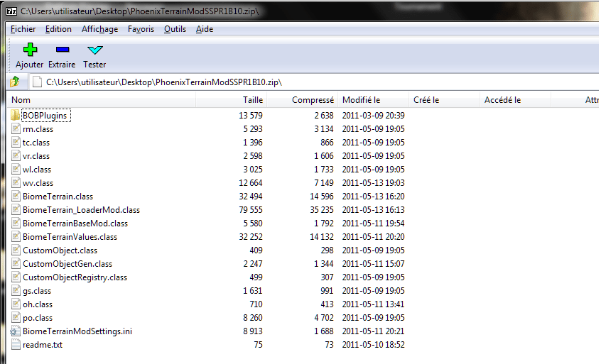Click the blue Extraire minus icon

click(62, 50)
